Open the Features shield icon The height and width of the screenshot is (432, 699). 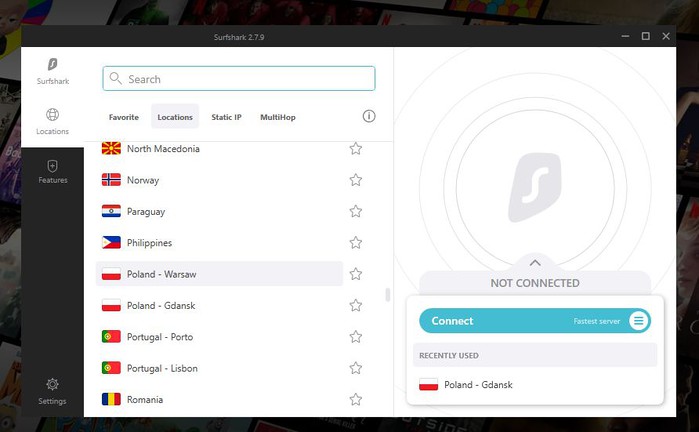[53, 166]
